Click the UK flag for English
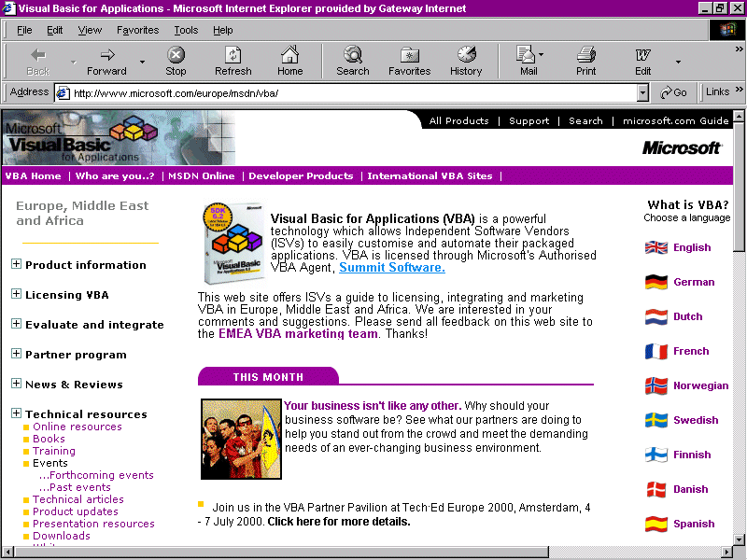The image size is (747, 560). [656, 247]
